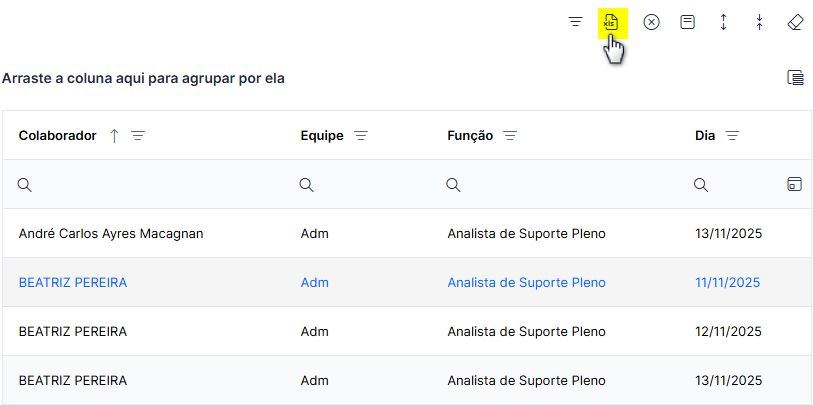Toggle the Colaborador sort arrow
813x405 pixels.
(x=115, y=136)
